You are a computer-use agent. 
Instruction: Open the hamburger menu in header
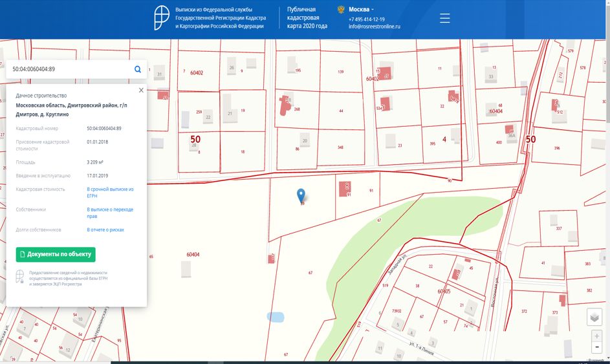tap(444, 18)
